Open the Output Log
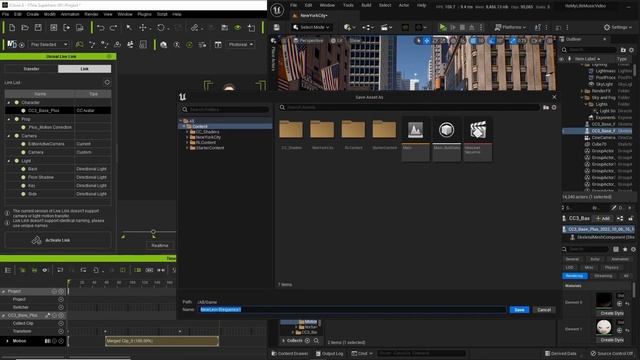The height and width of the screenshot is (360, 640). coord(329,353)
